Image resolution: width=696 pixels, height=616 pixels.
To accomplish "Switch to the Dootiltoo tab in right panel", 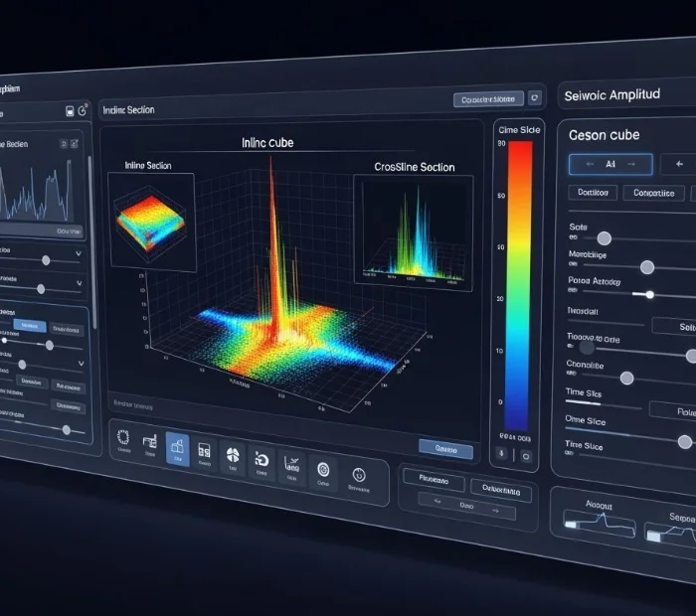I will [x=594, y=193].
